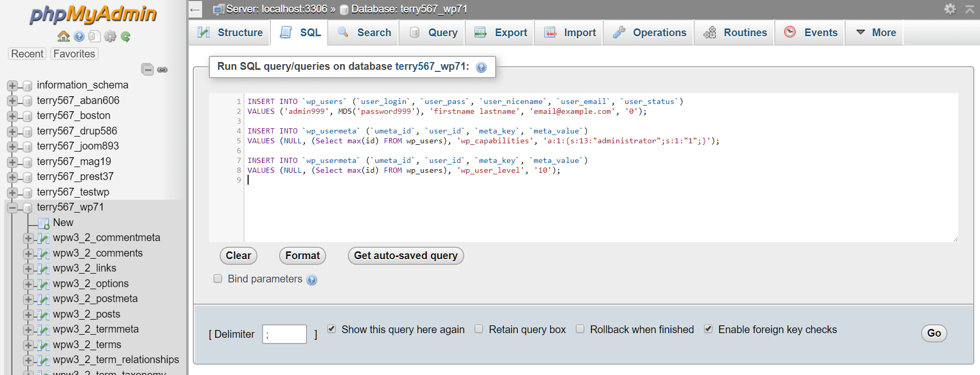The width and height of the screenshot is (980, 375).
Task: Click table icon of wpw3_2_comments
Action: [44, 254]
